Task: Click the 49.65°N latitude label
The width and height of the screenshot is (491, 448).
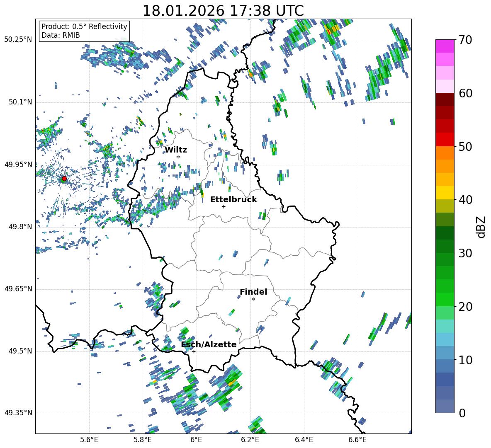Action: click(18, 288)
